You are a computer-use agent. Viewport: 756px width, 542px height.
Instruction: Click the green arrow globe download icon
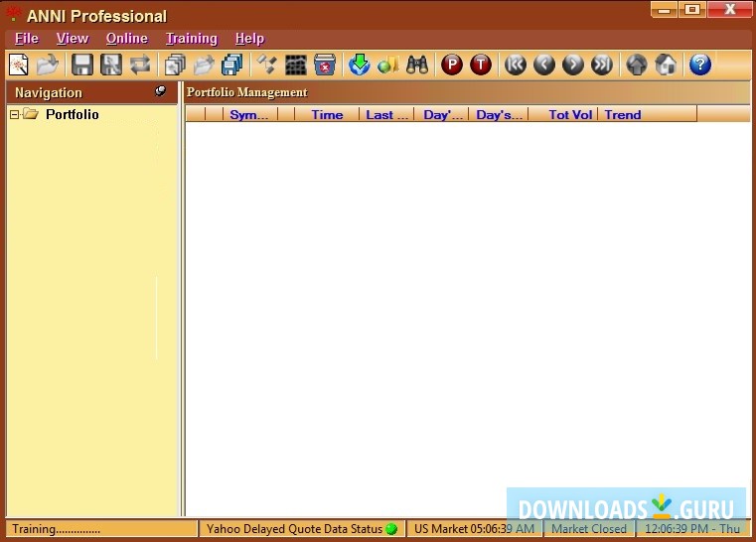point(360,66)
